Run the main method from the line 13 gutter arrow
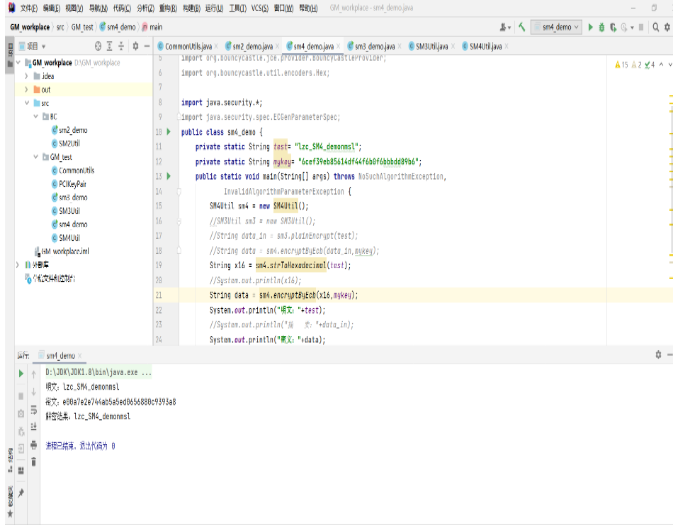 (169, 176)
